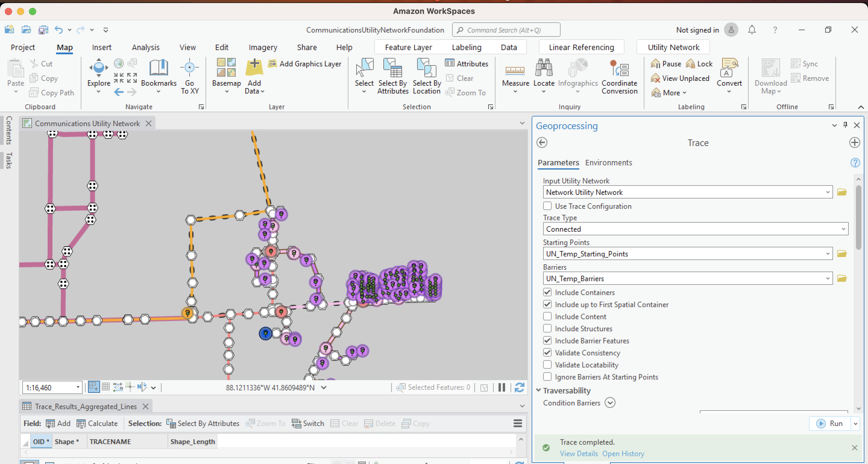Image resolution: width=868 pixels, height=464 pixels.
Task: Check Use Trace Configuration
Action: click(547, 206)
